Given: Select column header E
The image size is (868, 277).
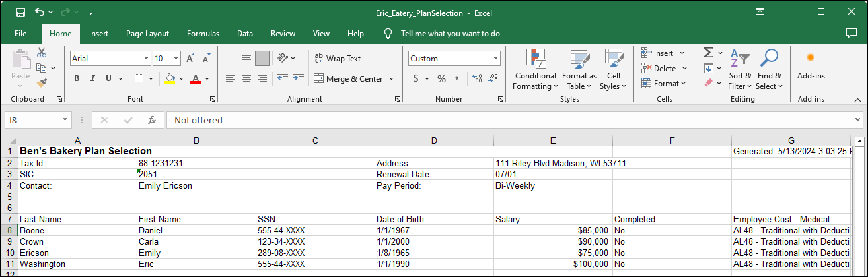Looking at the screenshot, I should [x=553, y=140].
